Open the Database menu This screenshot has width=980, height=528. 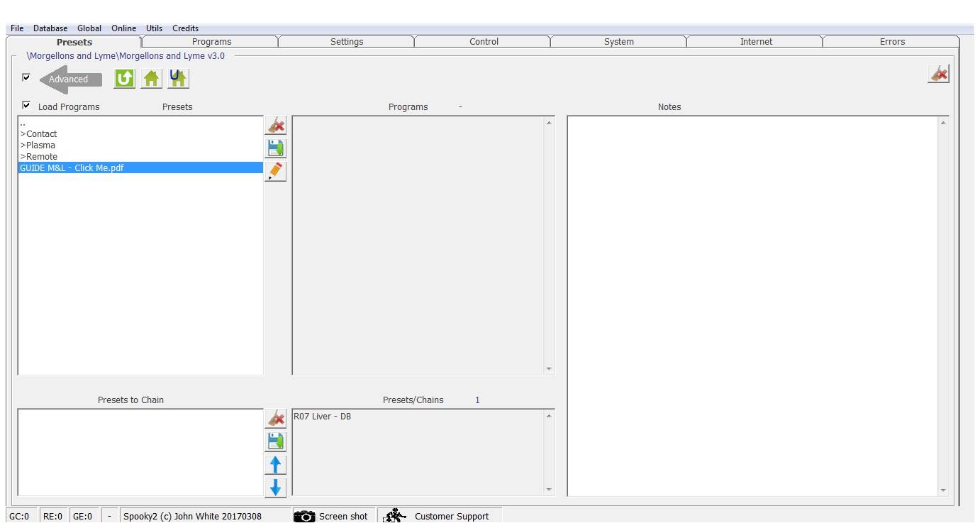50,28
